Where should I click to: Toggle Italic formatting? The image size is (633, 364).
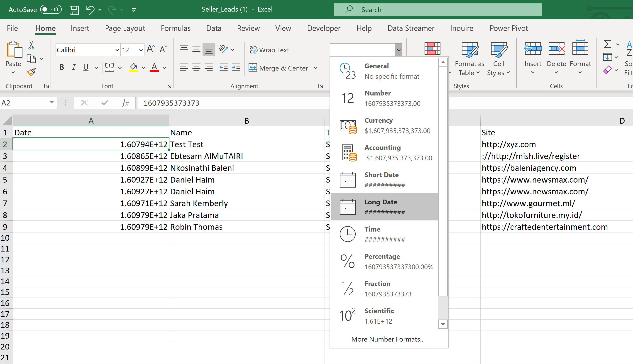[x=73, y=68]
